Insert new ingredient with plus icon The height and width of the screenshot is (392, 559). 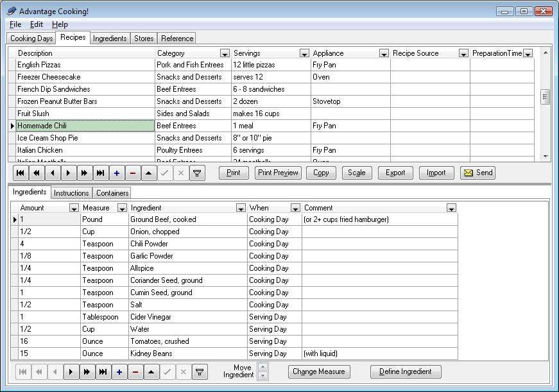click(x=118, y=371)
